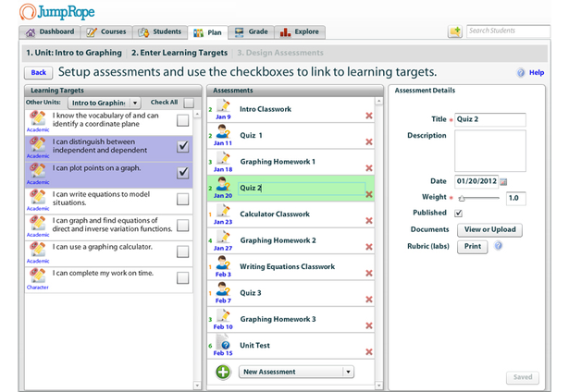Viewport: 569px width, 392px height.
Task: Open the Dashboard tab
Action: pyautogui.click(x=50, y=32)
